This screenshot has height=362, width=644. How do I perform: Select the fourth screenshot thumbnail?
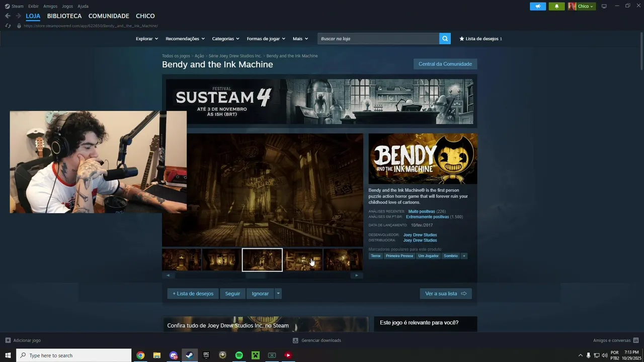303,260
